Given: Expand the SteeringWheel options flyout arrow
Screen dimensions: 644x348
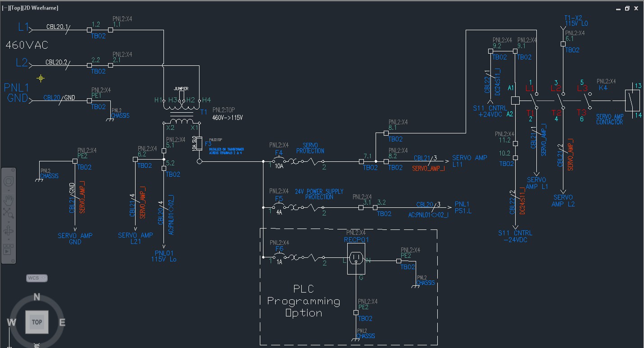Looking at the screenshot, I should pyautogui.click(x=9, y=191).
